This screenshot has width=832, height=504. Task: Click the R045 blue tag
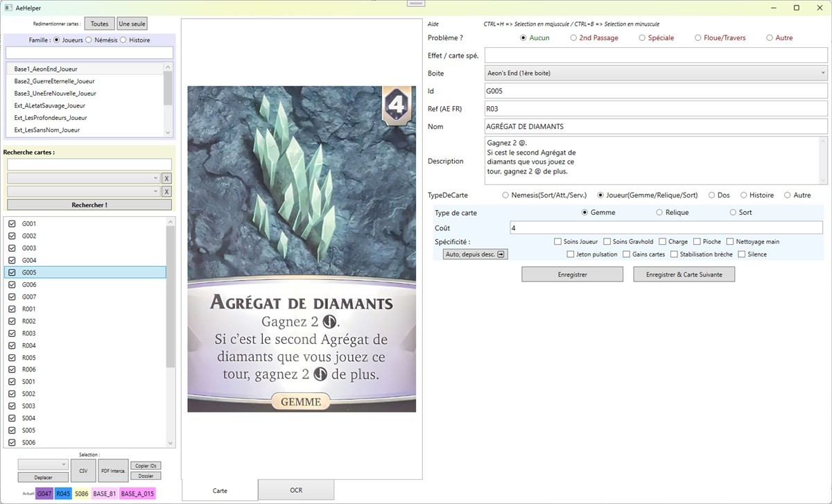pos(63,494)
